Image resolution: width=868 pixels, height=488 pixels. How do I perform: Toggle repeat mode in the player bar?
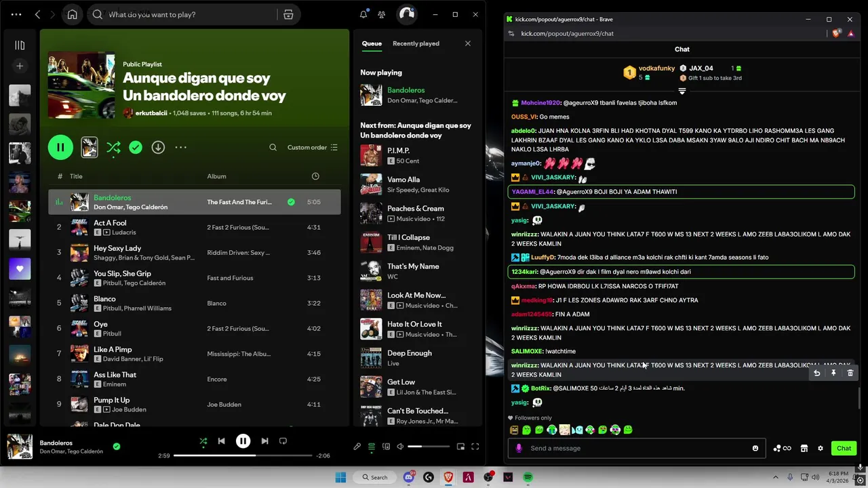point(283,441)
